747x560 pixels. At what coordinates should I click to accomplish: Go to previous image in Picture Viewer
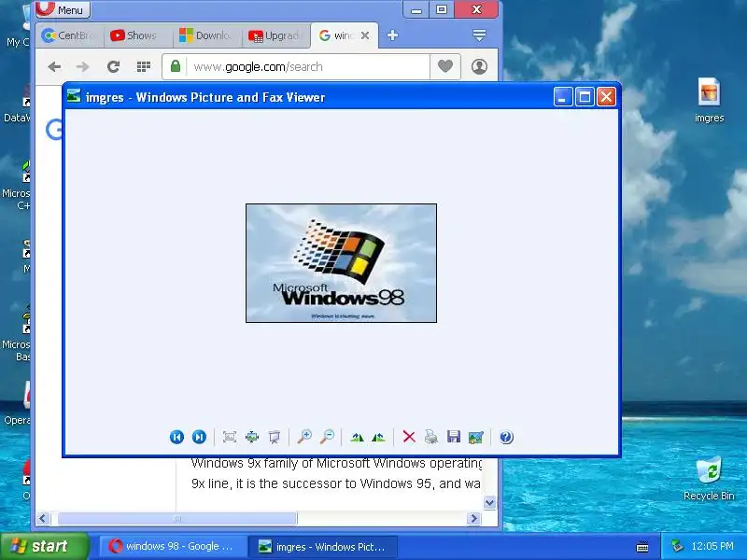click(176, 437)
